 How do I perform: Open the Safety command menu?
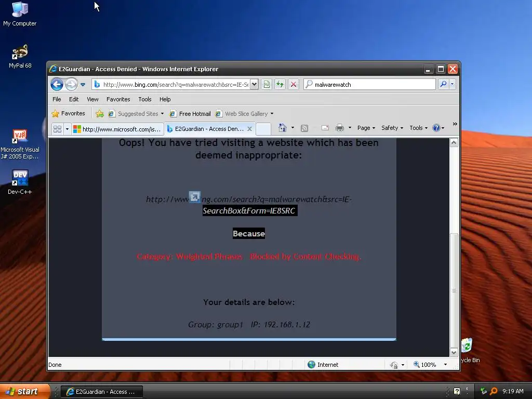[392, 128]
